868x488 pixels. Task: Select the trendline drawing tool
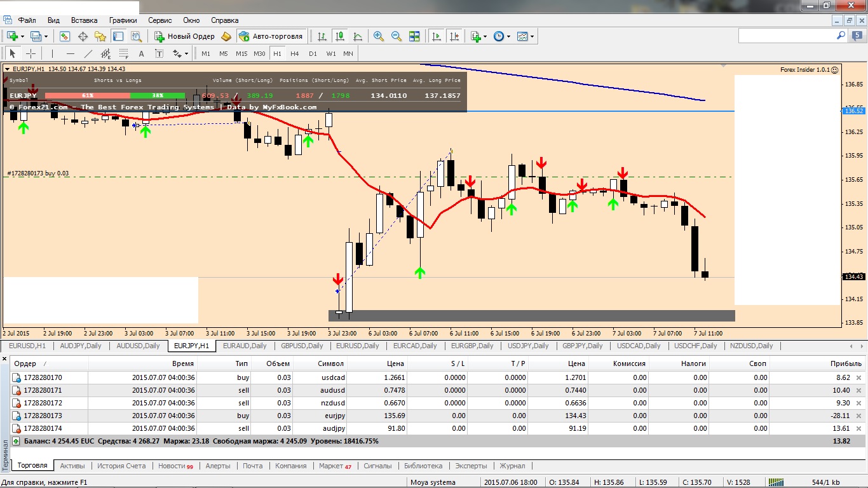(x=88, y=53)
